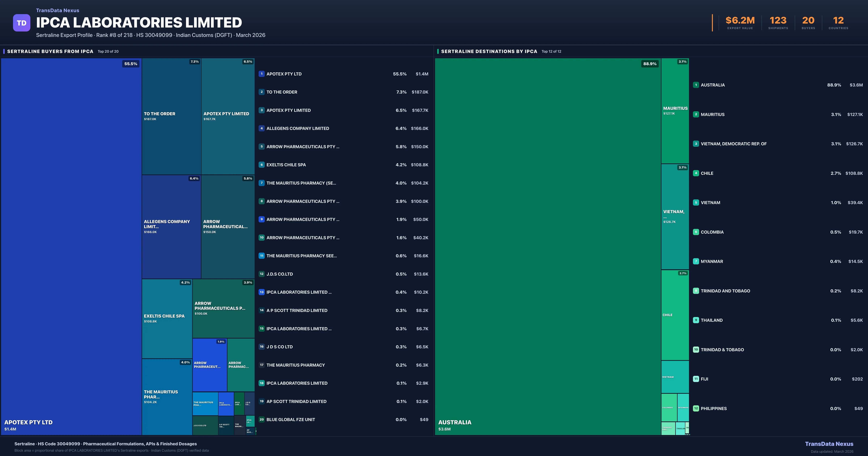The image size is (868, 456).
Task: Click rank badge 4 beside CHILE
Action: (x=696, y=173)
